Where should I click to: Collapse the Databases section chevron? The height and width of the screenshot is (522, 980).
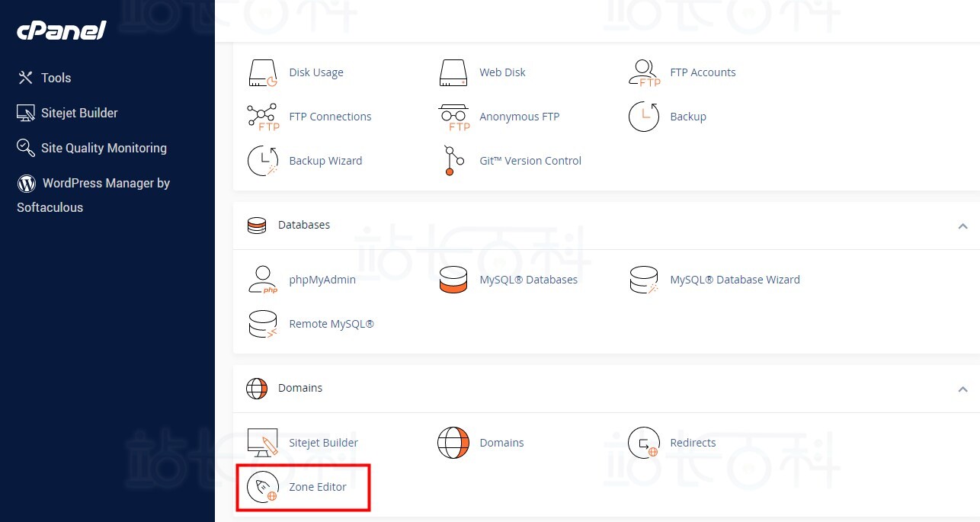click(x=962, y=226)
